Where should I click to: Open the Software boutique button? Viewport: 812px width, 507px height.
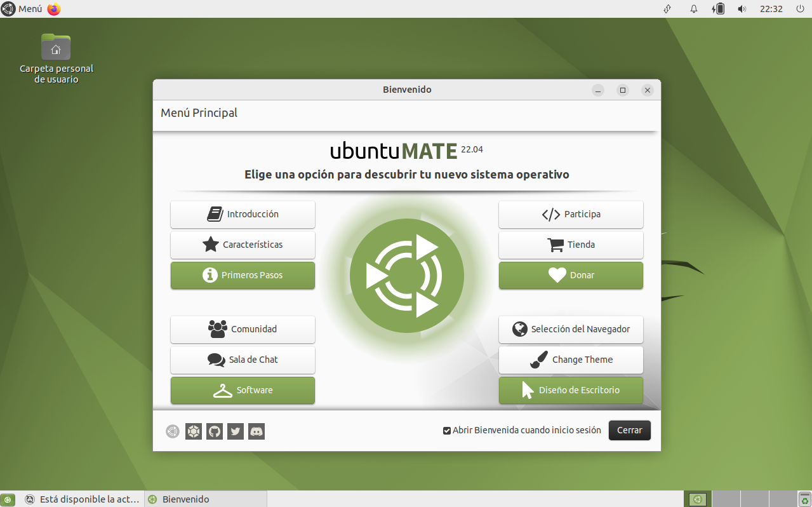coord(243,390)
